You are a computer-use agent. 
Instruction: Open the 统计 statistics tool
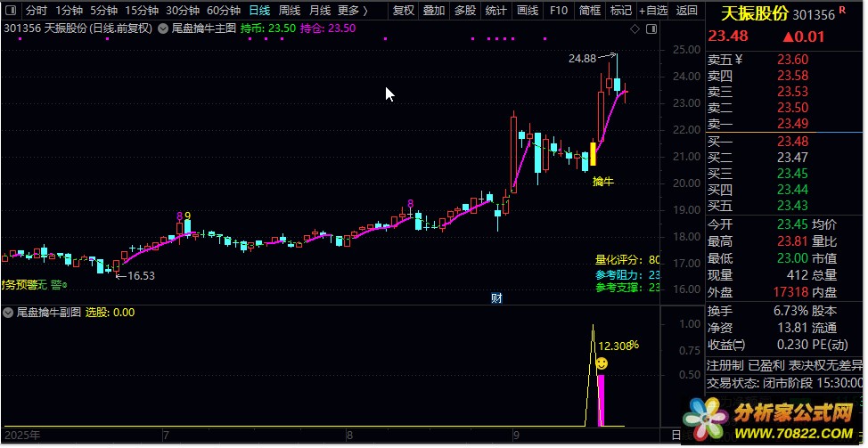tap(496, 10)
